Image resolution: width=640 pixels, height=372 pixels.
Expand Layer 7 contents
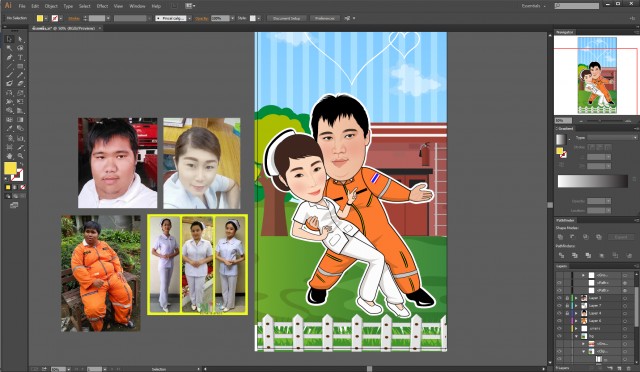576,305
